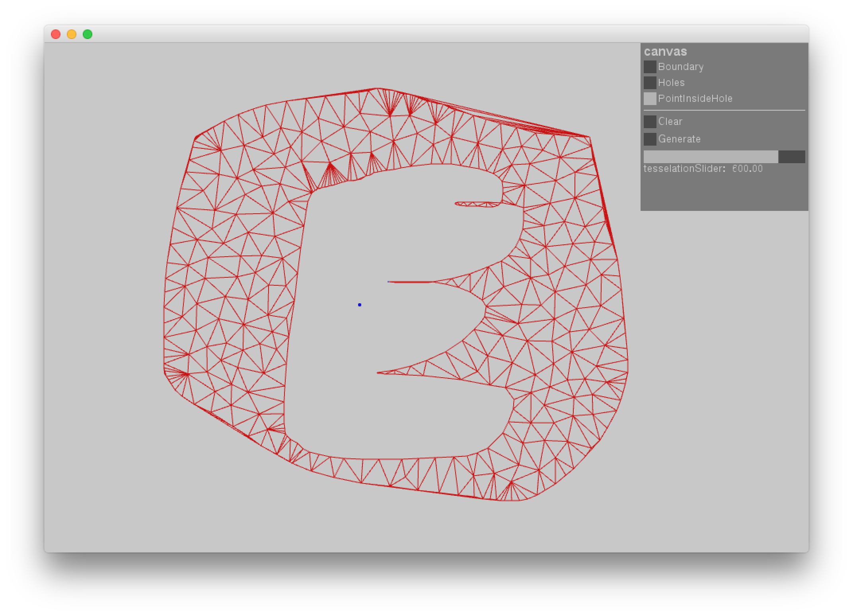853x616 pixels.
Task: Enable the Holes toggle box
Action: (650, 83)
